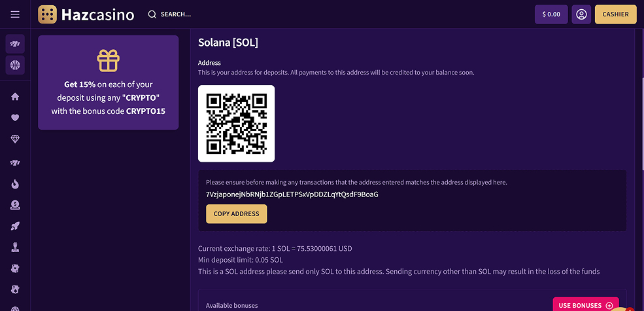Click the search magnifier icon

(152, 14)
